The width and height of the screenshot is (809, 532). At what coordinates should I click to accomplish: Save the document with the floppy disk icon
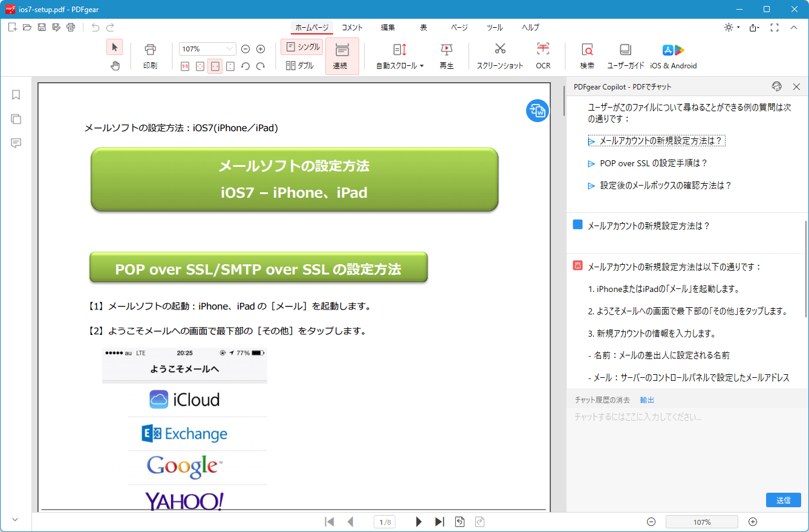[42, 27]
